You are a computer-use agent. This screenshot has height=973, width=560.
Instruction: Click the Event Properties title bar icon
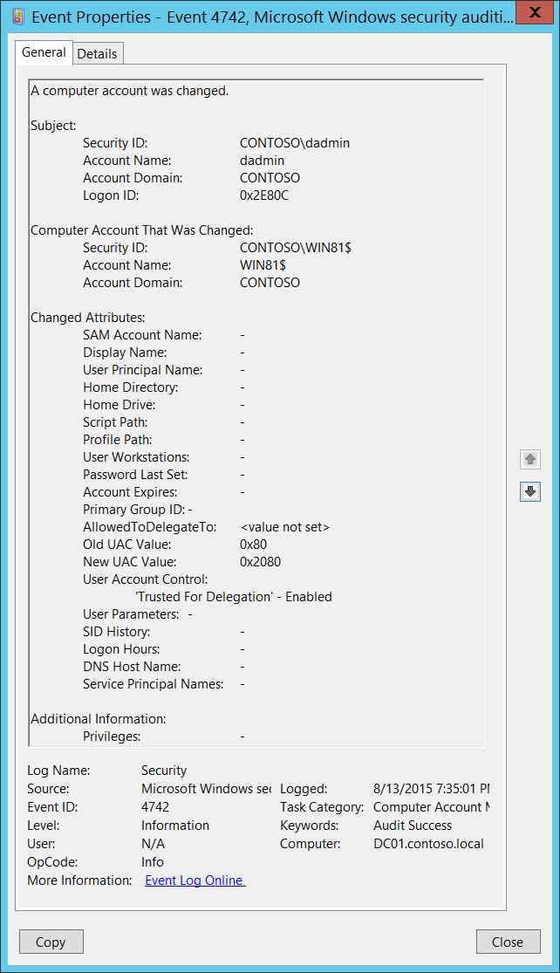[17, 16]
